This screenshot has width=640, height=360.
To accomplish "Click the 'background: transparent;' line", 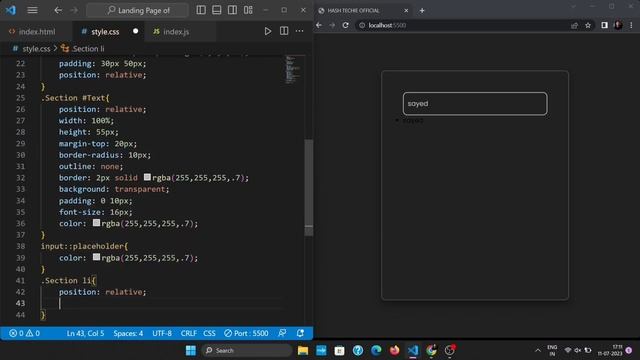I will pyautogui.click(x=114, y=189).
